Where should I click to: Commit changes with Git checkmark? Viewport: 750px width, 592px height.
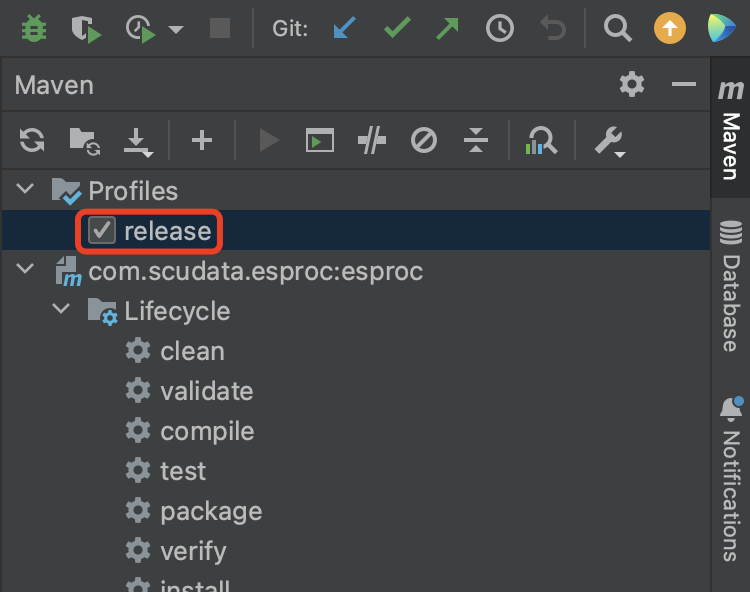(397, 28)
